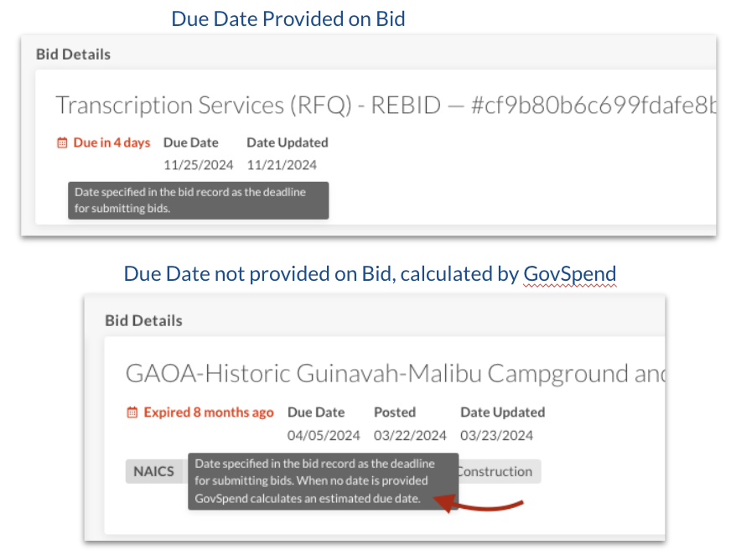This screenshot has width=731, height=560.
Task: Click the 04/05/2024 due date value
Action: click(x=324, y=435)
